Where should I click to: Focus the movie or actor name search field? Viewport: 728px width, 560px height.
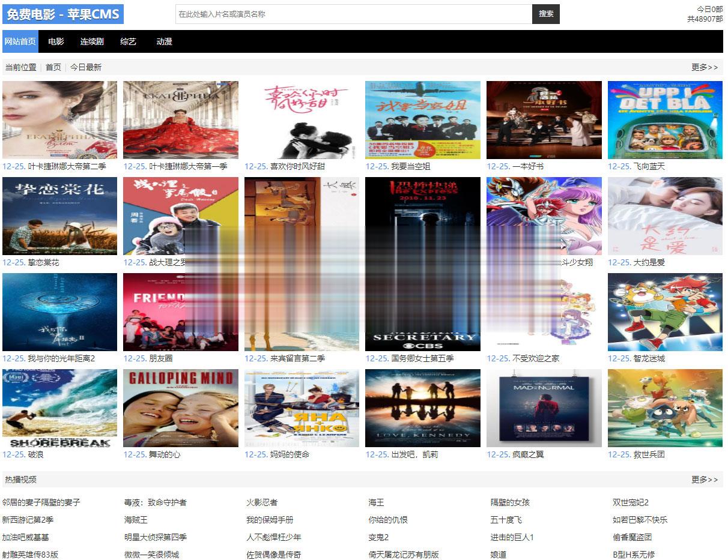point(354,14)
